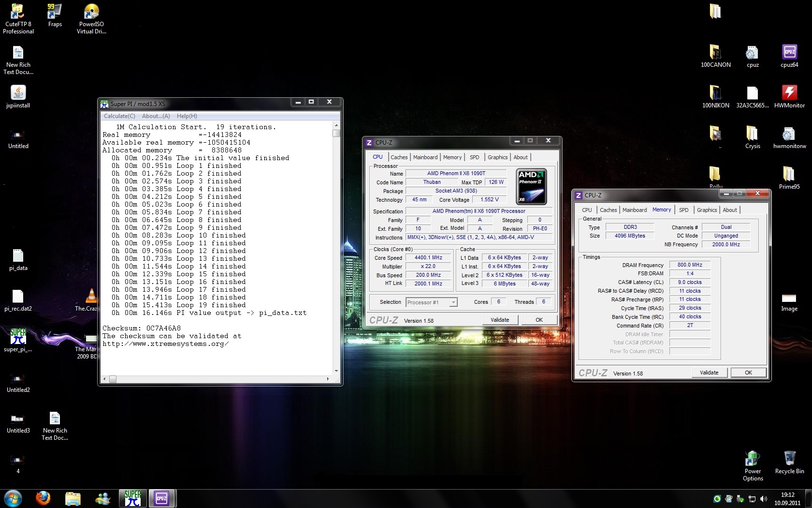This screenshot has width=812, height=508.
Task: Click OK in the right CPU-Z window
Action: pos(748,373)
